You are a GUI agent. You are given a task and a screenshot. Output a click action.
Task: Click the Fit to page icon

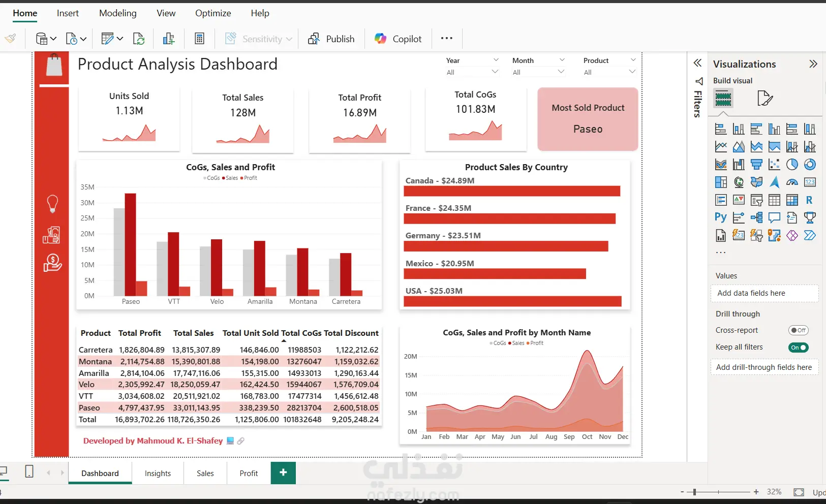pos(799,492)
